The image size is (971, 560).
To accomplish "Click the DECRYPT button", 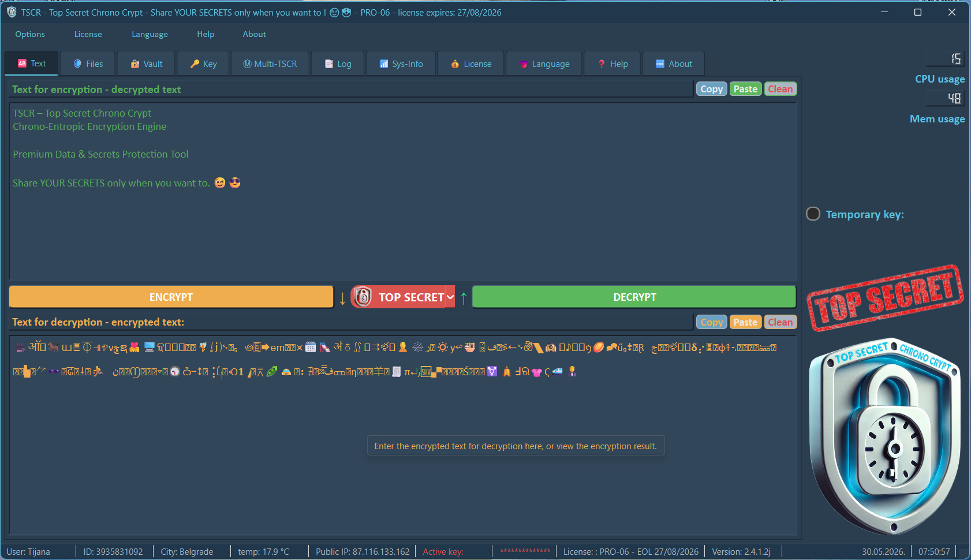I will click(634, 297).
